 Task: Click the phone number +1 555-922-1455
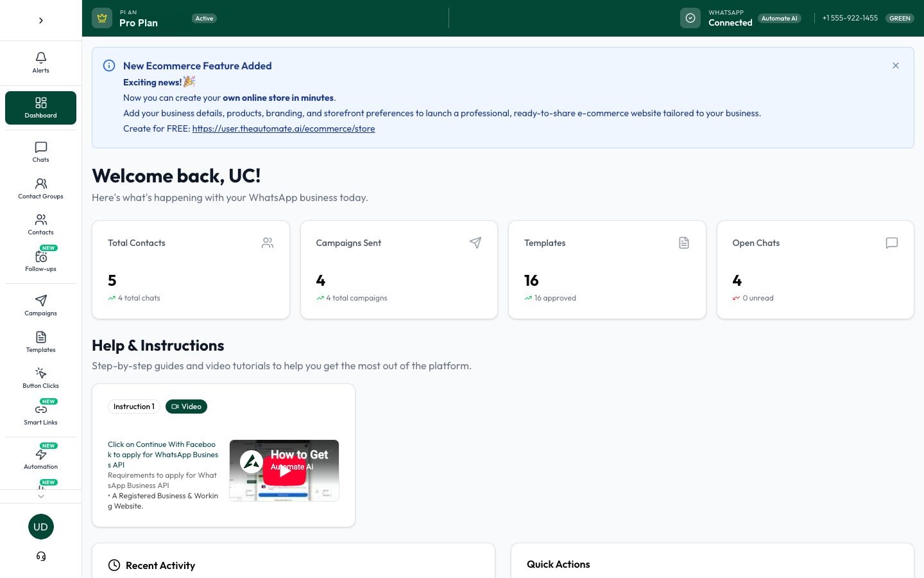click(x=850, y=18)
